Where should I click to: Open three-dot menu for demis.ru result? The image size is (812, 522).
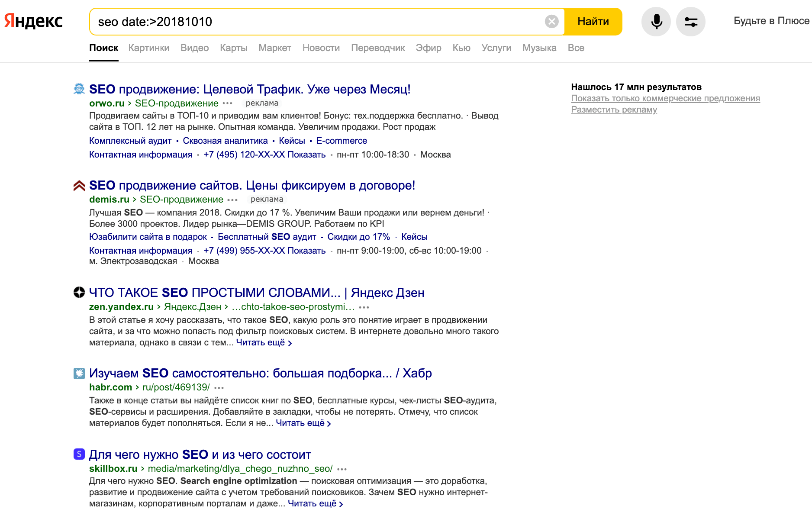click(232, 200)
